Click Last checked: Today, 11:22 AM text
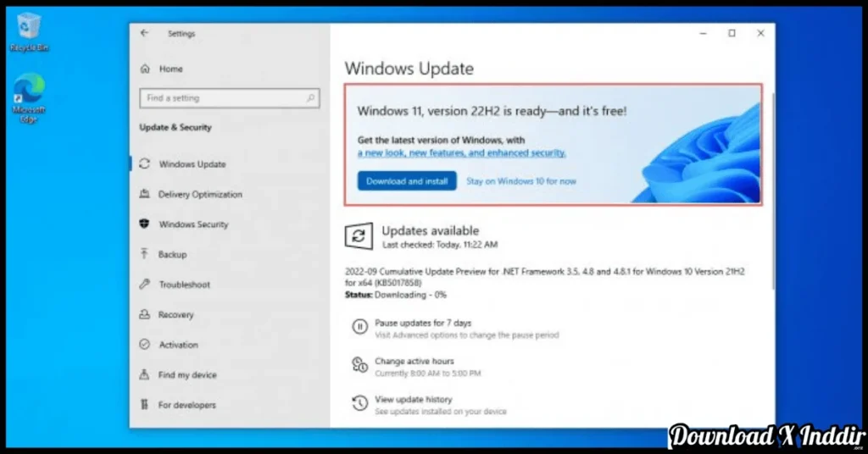The width and height of the screenshot is (868, 454). (x=440, y=245)
